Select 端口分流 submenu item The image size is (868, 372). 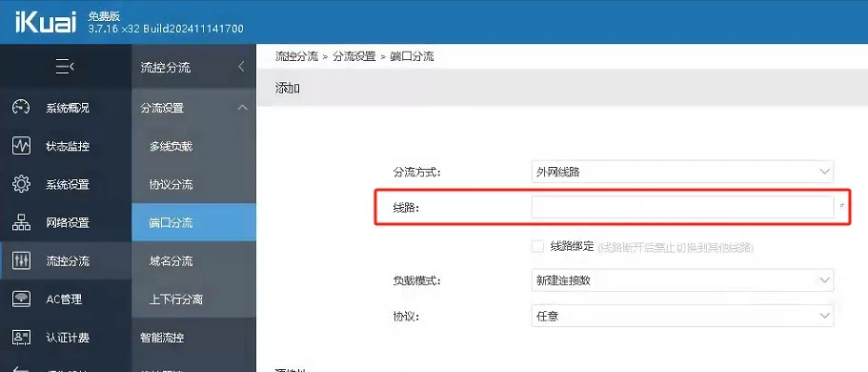click(x=193, y=222)
